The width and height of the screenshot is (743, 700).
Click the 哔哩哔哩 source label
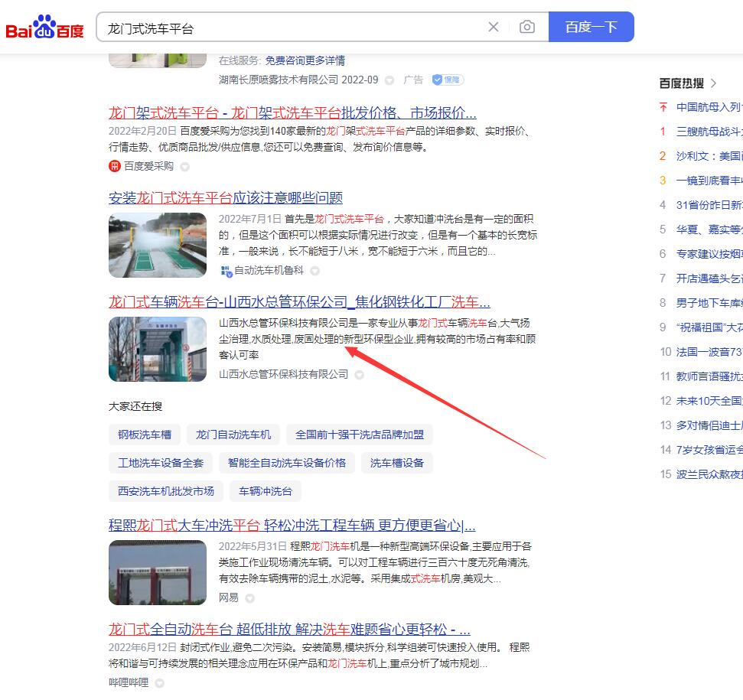click(x=129, y=682)
